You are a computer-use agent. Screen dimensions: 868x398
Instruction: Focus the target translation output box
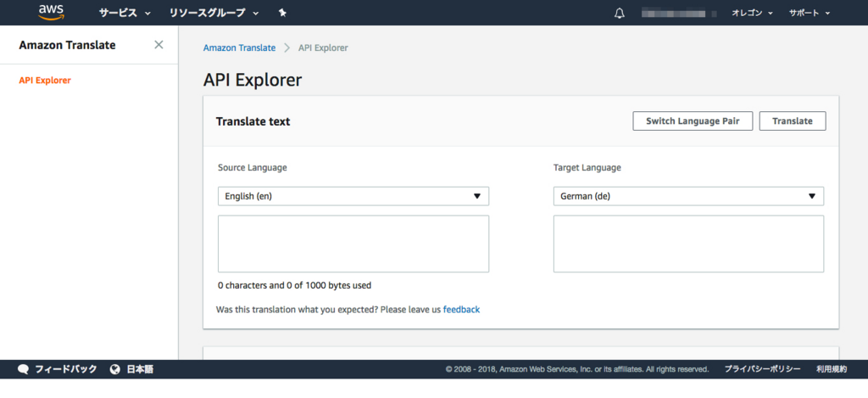688,244
